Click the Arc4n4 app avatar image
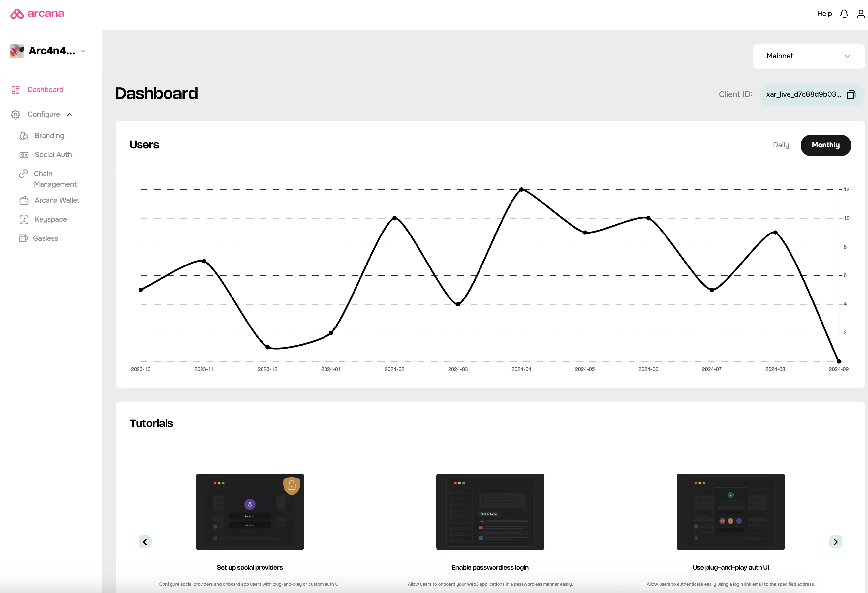 [17, 51]
